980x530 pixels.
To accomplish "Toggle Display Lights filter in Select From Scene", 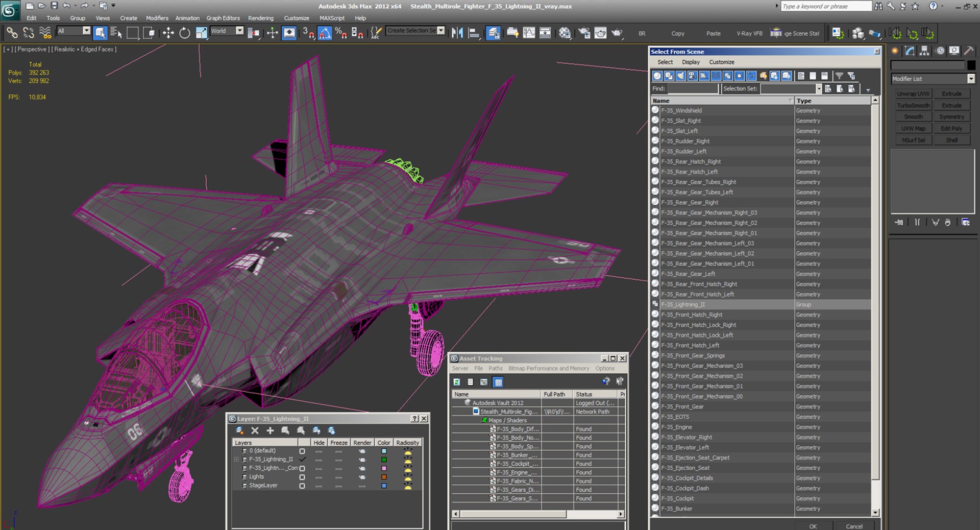I will (x=681, y=76).
